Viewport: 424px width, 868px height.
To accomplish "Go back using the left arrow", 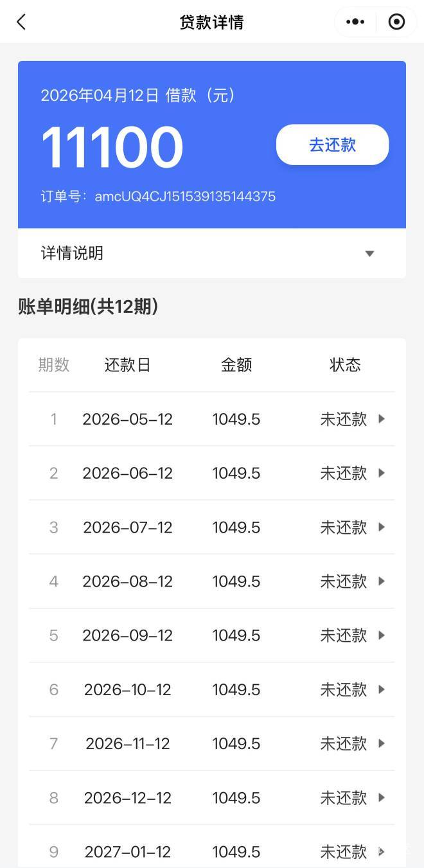I will 21,22.
